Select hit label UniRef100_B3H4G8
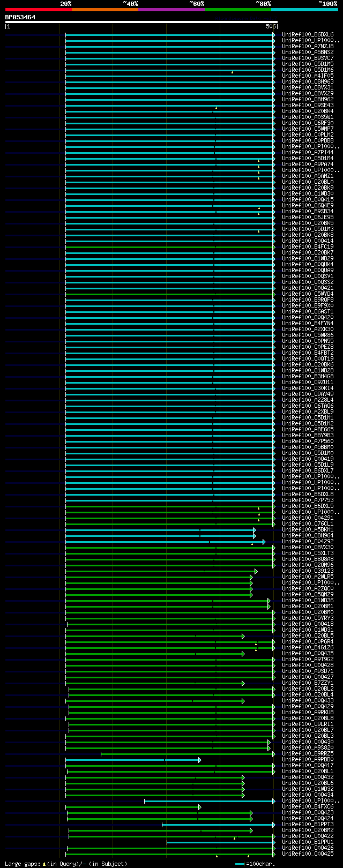343x868 pixels. [x=308, y=377]
